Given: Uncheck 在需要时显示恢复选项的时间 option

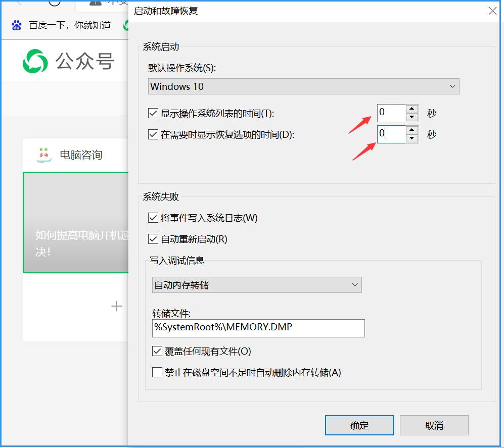Looking at the screenshot, I should [x=153, y=134].
